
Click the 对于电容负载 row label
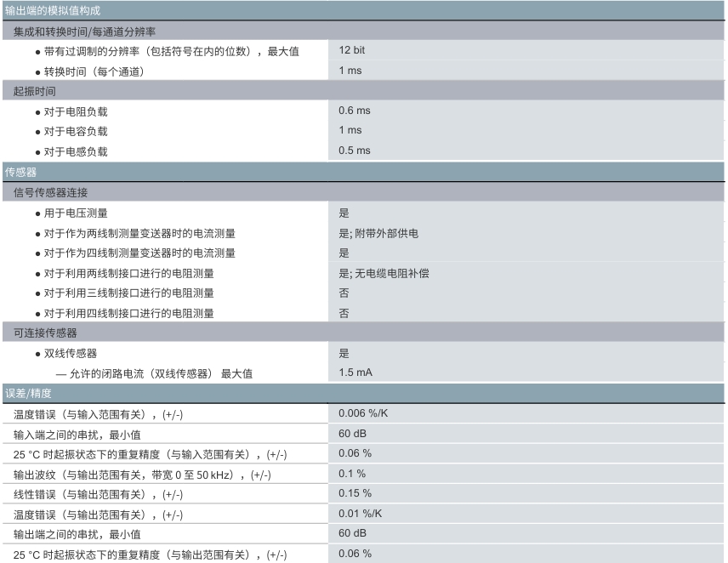click(x=76, y=131)
